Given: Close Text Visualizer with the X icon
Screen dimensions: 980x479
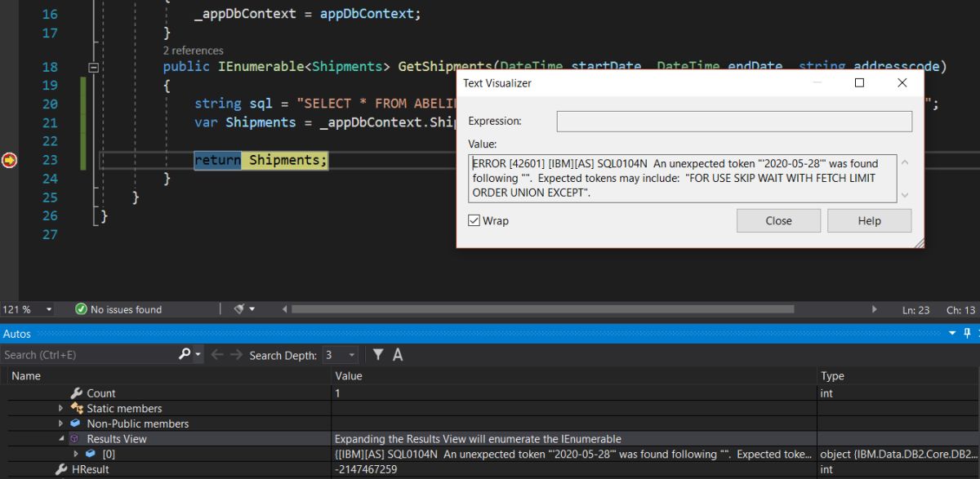Looking at the screenshot, I should (902, 82).
